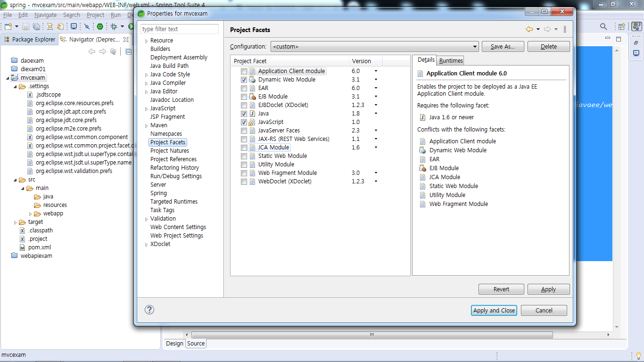The width and height of the screenshot is (644, 362).
Task: Click the Debug bug icon in toolbar
Action: pyautogui.click(x=114, y=27)
